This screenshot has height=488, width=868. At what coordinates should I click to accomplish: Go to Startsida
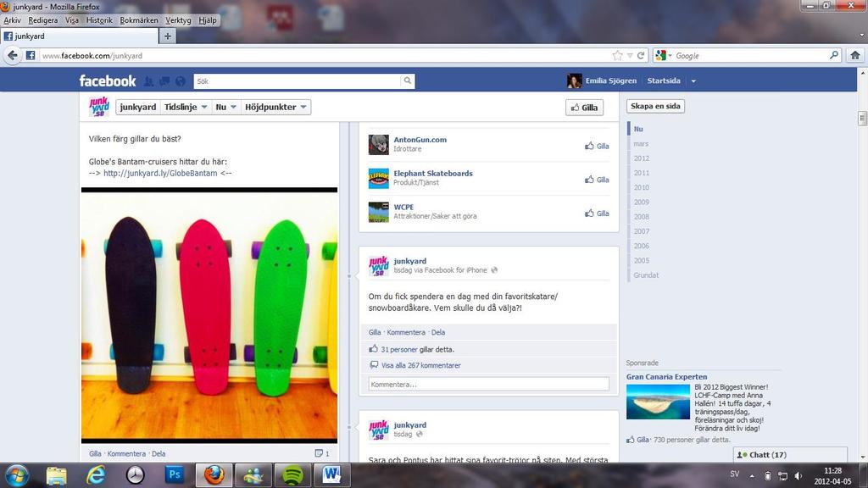[x=664, y=80]
